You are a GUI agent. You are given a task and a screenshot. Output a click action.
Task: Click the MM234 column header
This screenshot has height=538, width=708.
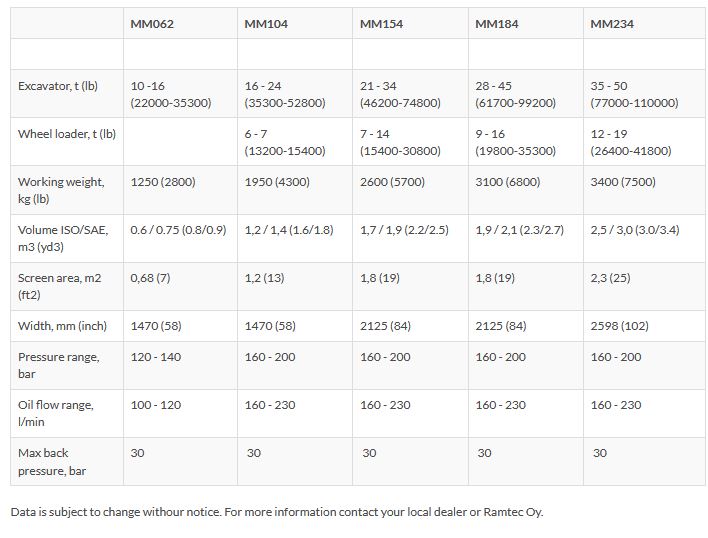point(611,24)
